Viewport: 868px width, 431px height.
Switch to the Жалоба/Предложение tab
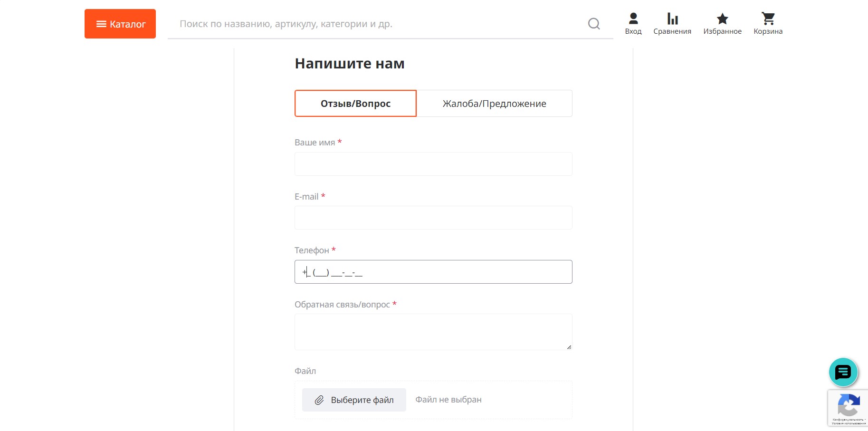click(494, 103)
